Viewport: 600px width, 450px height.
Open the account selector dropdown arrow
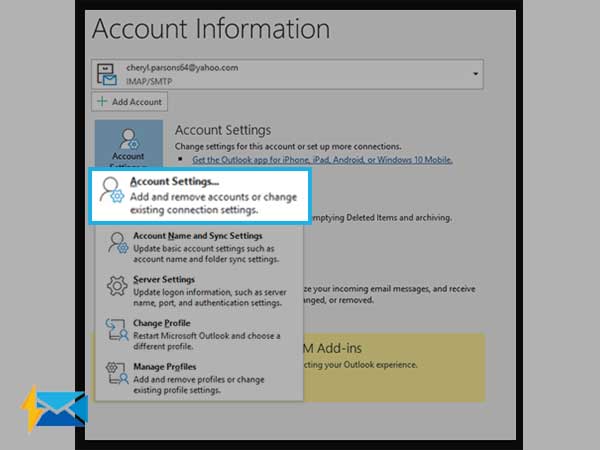tap(475, 74)
